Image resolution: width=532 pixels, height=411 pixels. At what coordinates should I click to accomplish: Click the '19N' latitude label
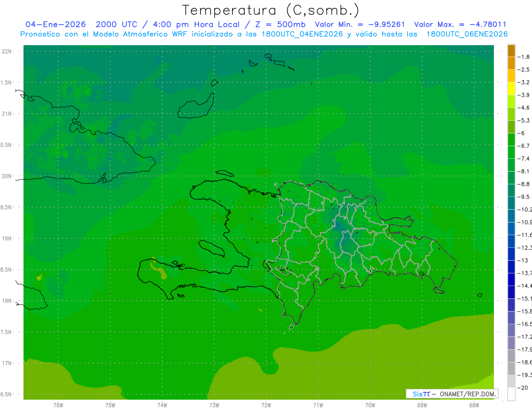coord(7,239)
